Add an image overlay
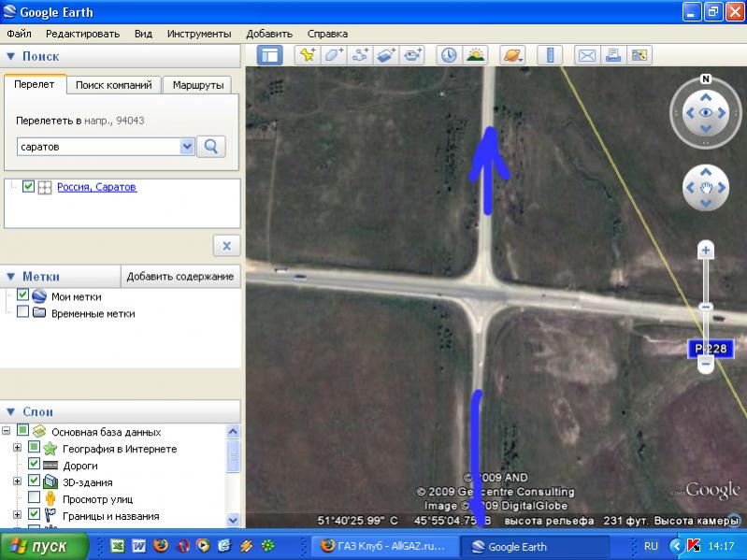 [x=386, y=55]
